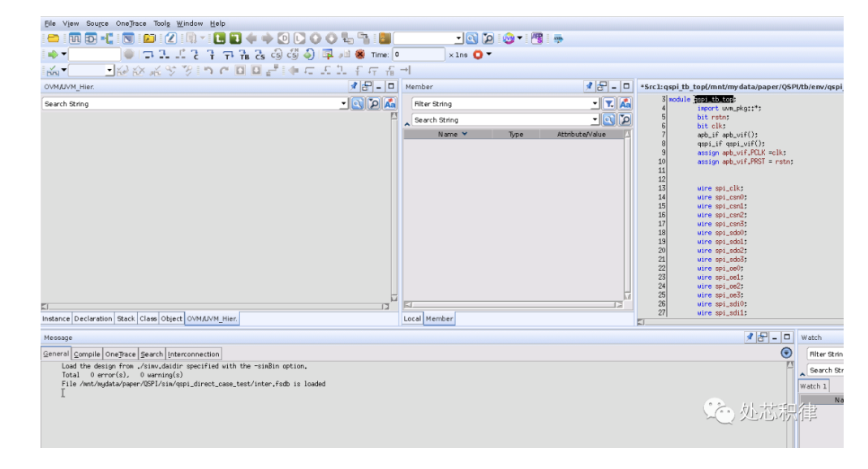Click the Member panel vertical scrollbar
Image resolution: width=868 pixels, height=469 pixels.
point(627,215)
